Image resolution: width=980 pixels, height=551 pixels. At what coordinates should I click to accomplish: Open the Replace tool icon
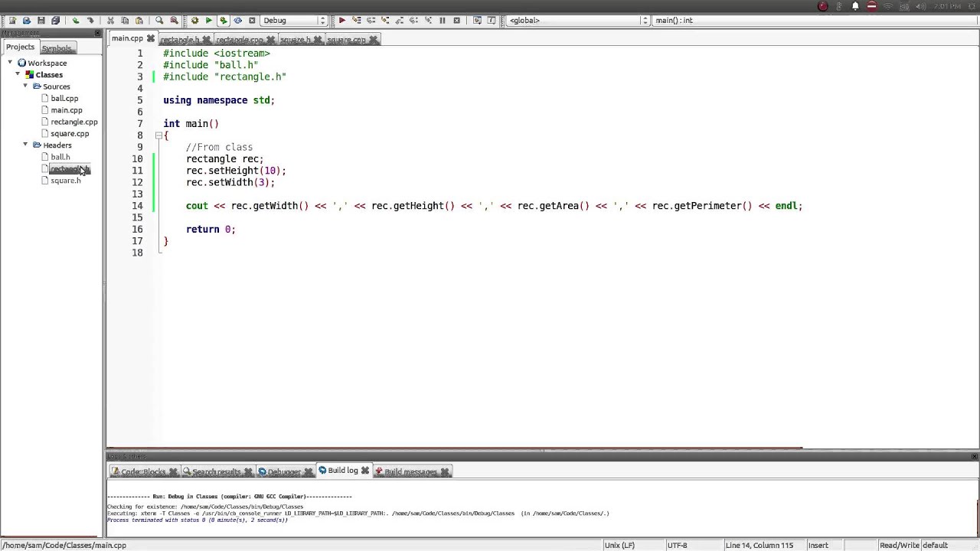click(174, 21)
